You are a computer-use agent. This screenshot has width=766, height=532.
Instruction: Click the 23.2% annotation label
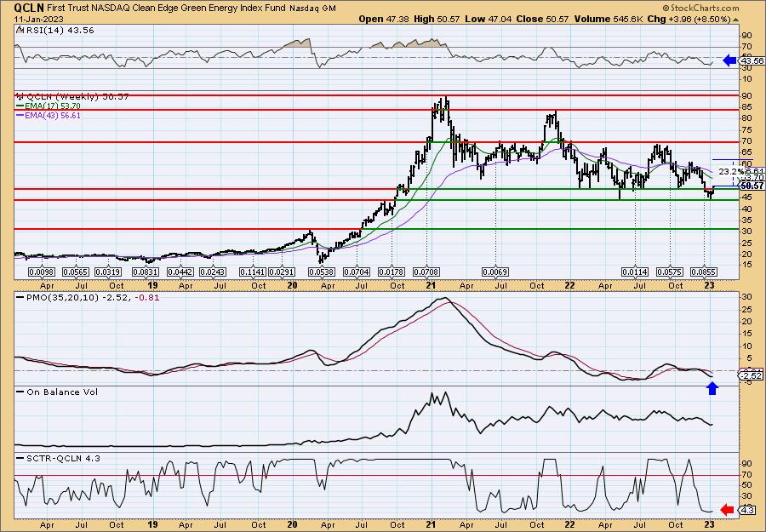pos(729,172)
